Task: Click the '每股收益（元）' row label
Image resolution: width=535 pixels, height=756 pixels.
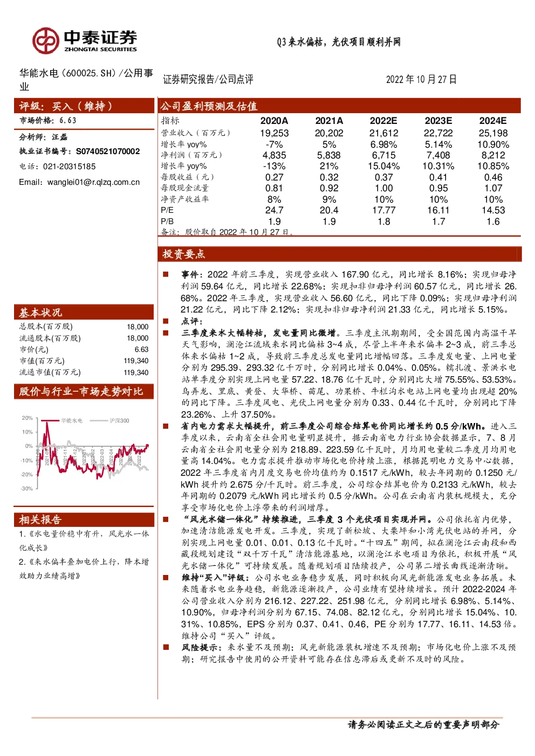Action: coord(188,177)
